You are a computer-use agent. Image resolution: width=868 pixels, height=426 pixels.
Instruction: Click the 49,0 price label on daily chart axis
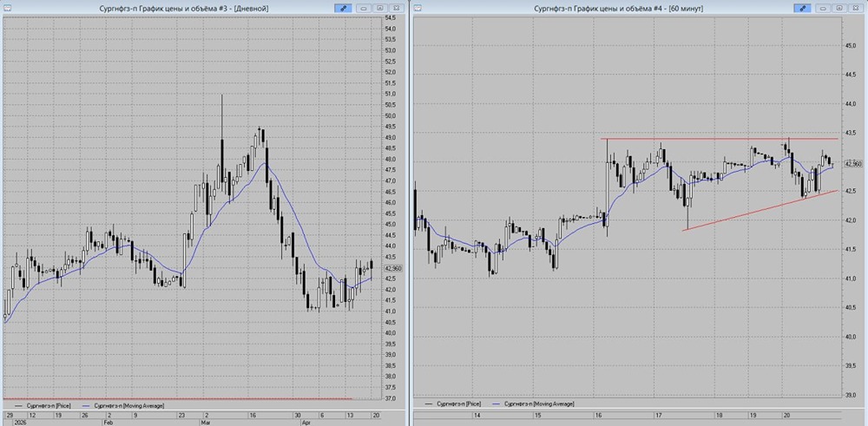391,137
